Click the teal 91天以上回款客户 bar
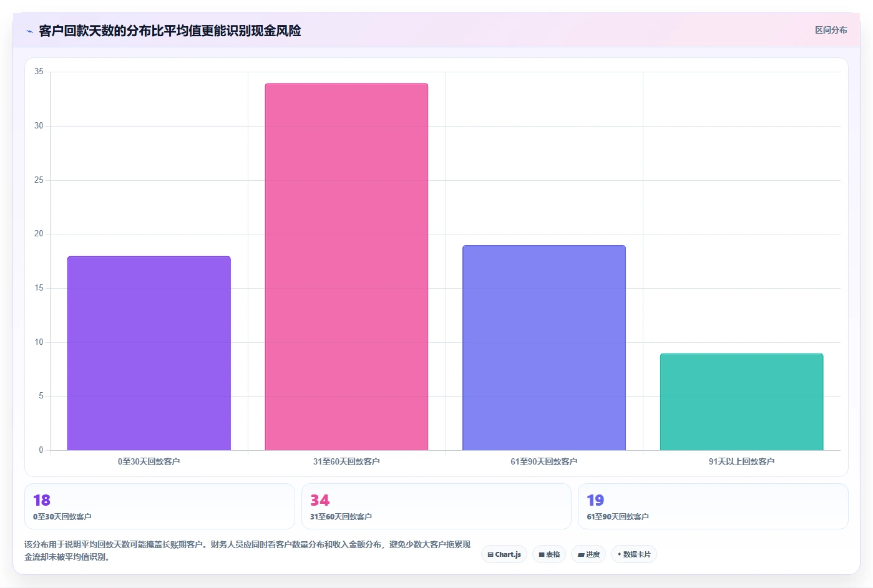 click(741, 402)
